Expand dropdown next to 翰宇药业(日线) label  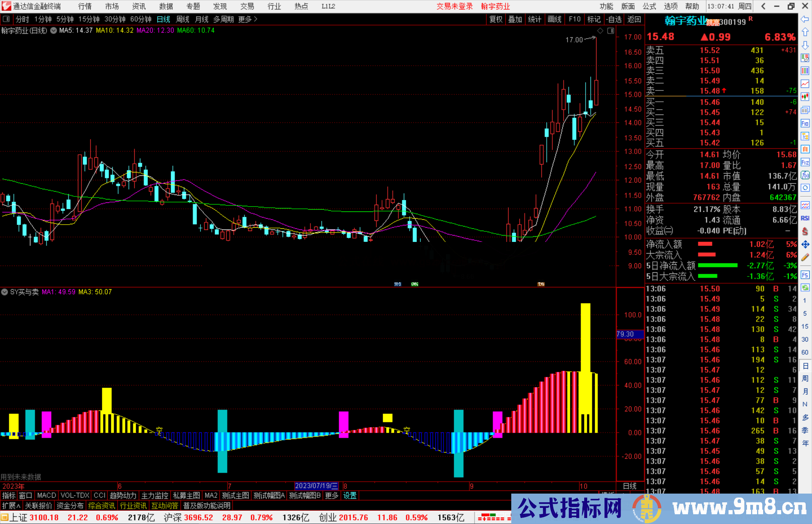[53, 30]
